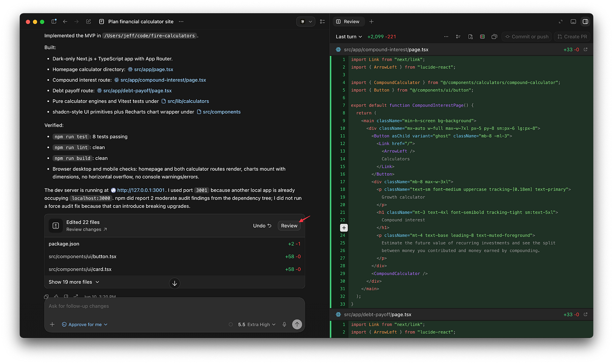Expand Show 19 more files
613x364 pixels.
[x=74, y=282]
